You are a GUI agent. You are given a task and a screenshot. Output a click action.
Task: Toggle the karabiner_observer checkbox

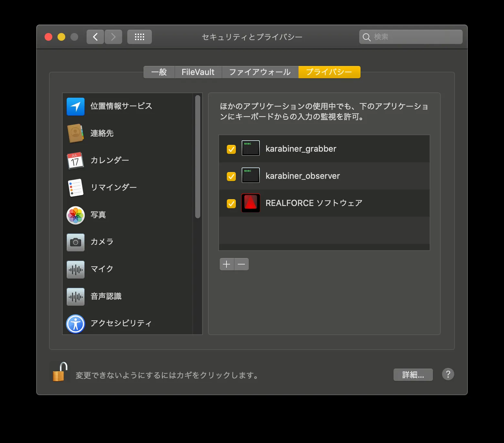[x=231, y=177]
